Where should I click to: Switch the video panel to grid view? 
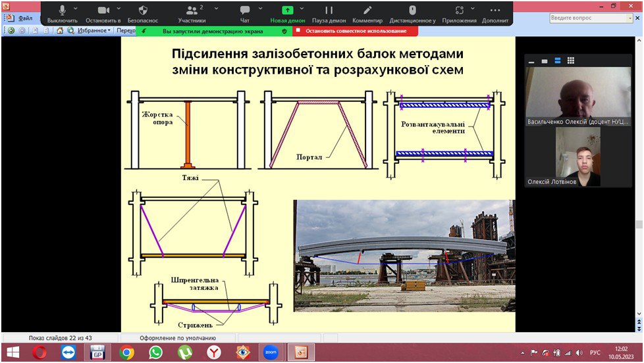pyautogui.click(x=570, y=60)
